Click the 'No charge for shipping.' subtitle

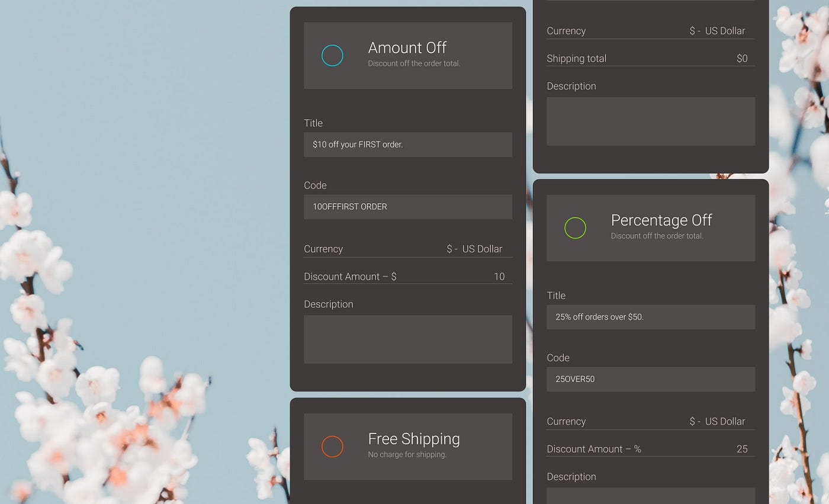tap(407, 455)
